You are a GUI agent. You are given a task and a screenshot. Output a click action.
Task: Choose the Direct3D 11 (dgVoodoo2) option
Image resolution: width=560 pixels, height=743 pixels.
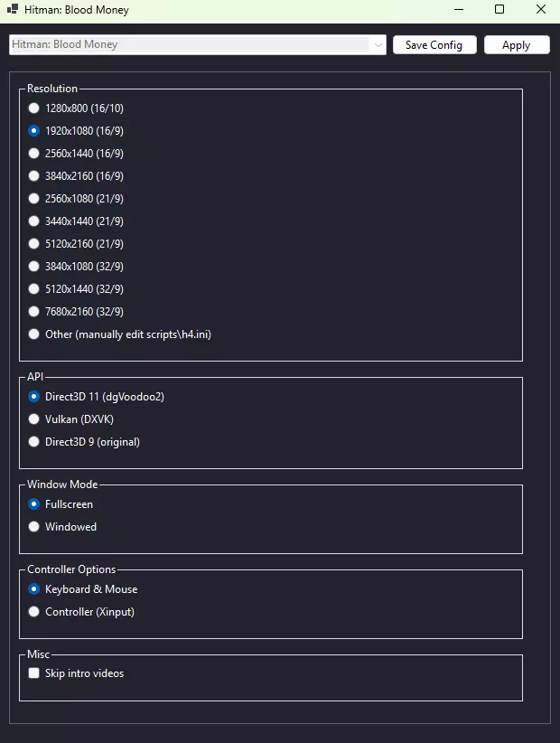point(34,397)
